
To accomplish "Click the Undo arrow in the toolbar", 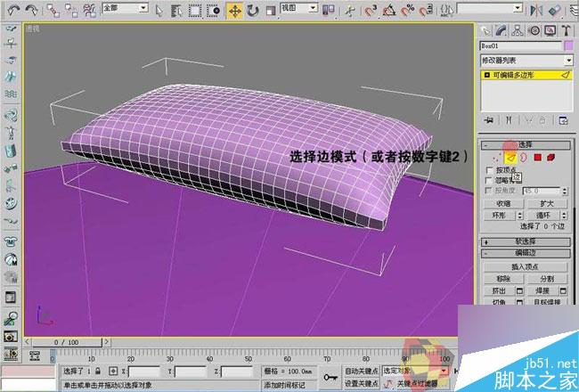I will [13, 11].
